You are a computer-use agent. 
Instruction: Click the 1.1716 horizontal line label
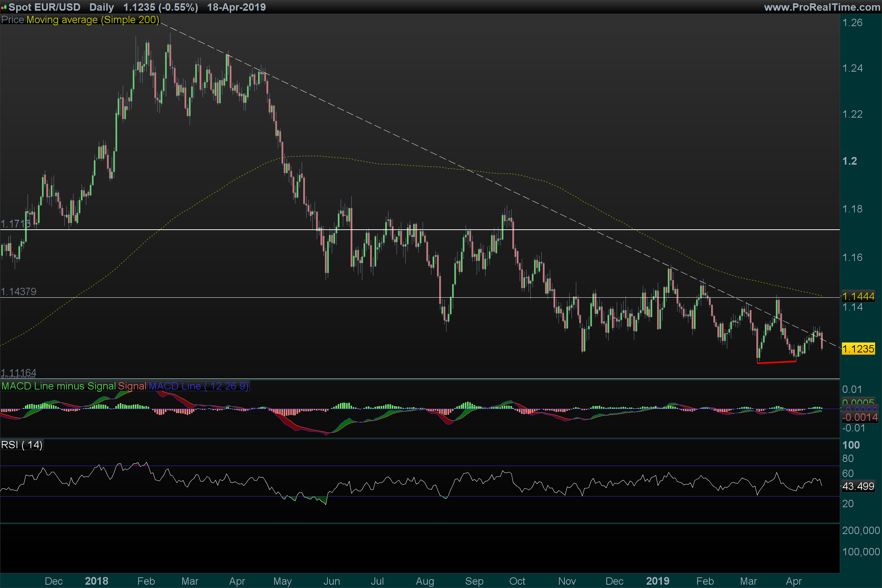click(x=16, y=224)
